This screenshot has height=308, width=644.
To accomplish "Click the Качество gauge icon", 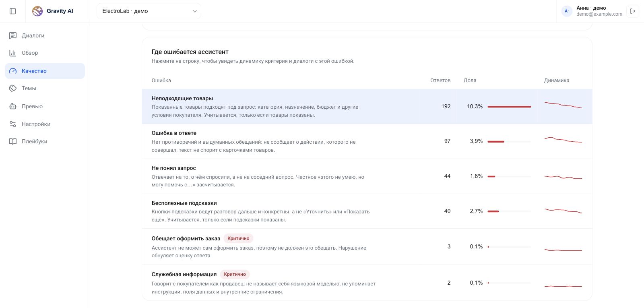I will 13,71.
